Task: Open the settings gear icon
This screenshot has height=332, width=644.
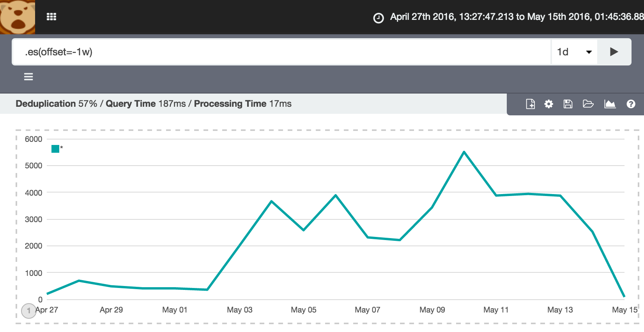Action: click(548, 104)
